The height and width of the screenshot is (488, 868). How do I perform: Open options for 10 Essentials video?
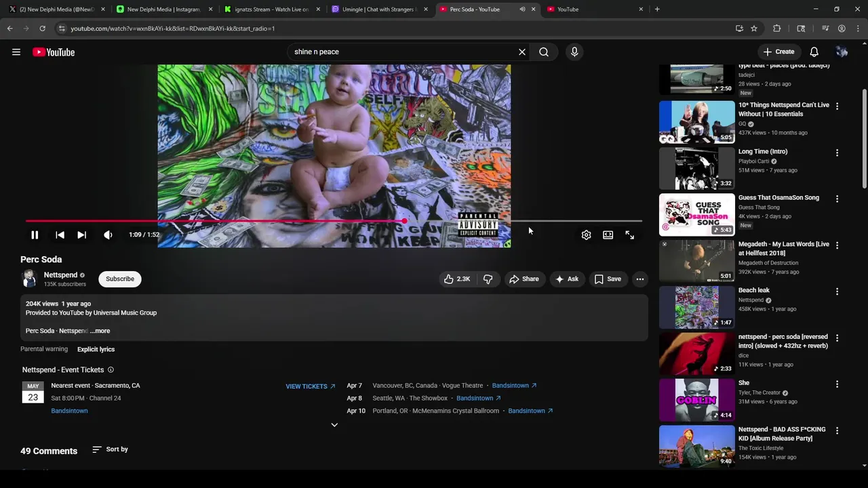[837, 106]
